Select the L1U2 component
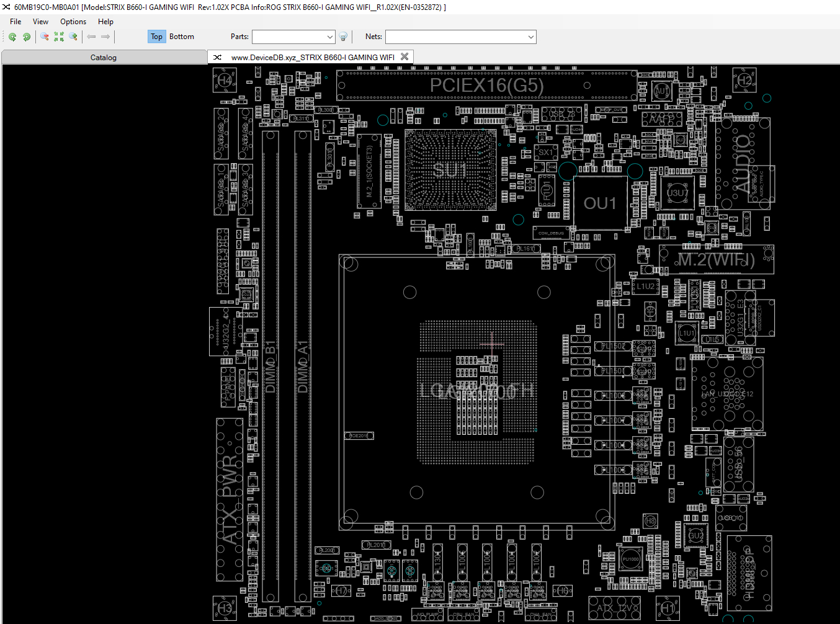This screenshot has width=840, height=624. [x=646, y=287]
